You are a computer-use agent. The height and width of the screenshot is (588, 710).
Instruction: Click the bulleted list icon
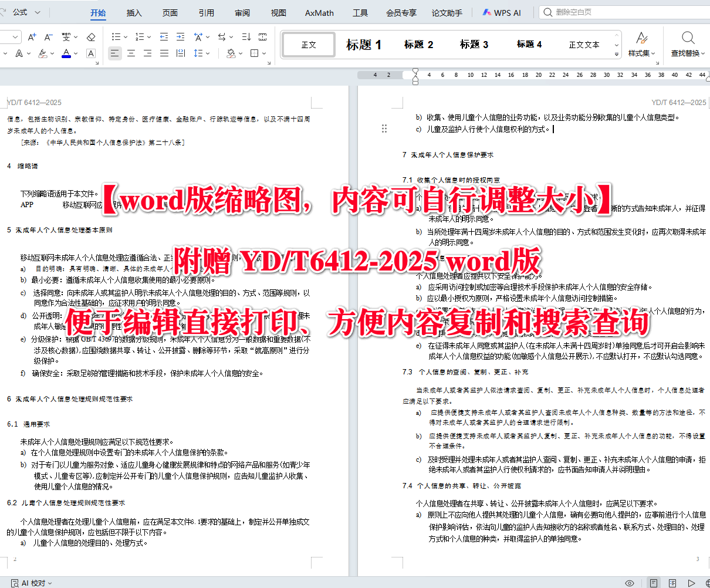coord(116,36)
